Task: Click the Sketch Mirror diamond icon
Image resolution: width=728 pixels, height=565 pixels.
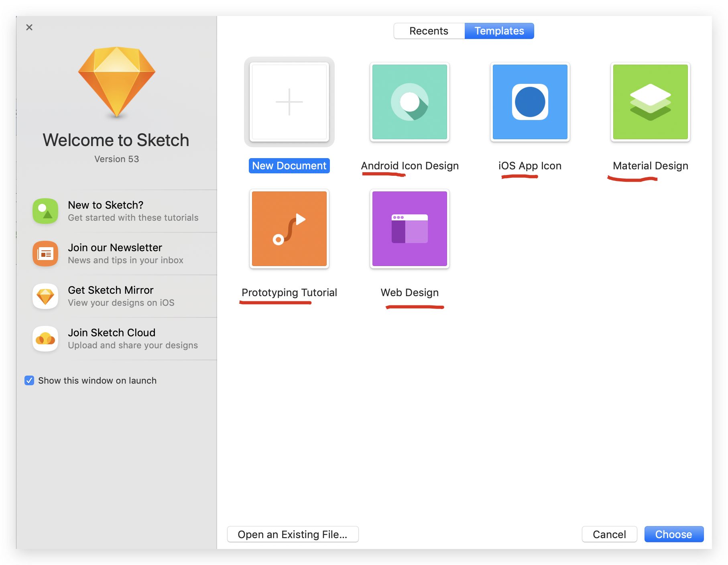Action: coord(45,296)
